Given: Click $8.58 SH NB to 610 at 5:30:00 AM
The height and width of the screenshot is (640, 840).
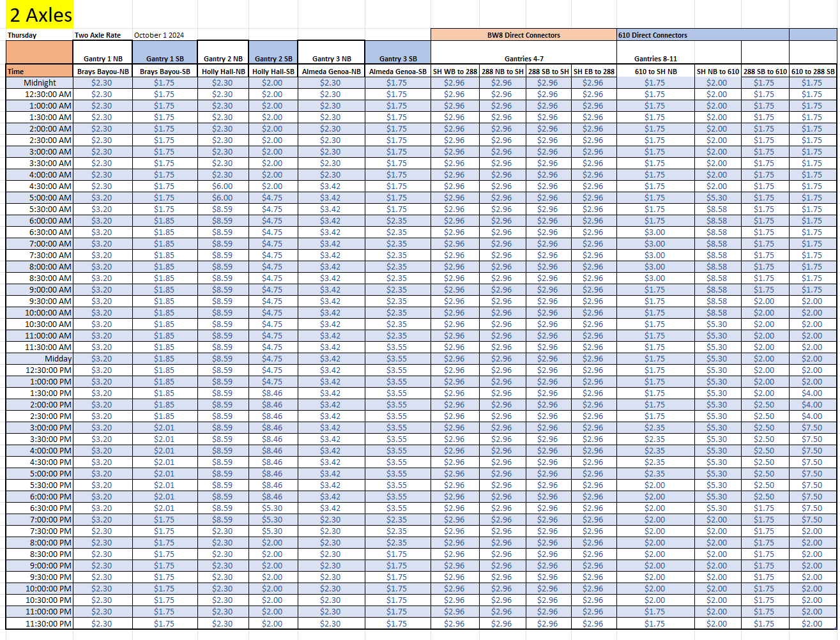Looking at the screenshot, I should pyautogui.click(x=717, y=210).
